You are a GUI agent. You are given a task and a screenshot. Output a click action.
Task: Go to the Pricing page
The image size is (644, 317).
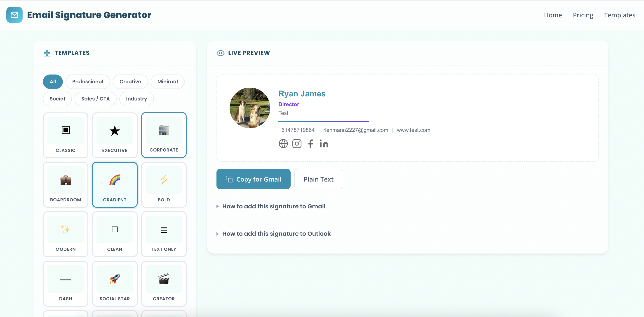pyautogui.click(x=583, y=15)
